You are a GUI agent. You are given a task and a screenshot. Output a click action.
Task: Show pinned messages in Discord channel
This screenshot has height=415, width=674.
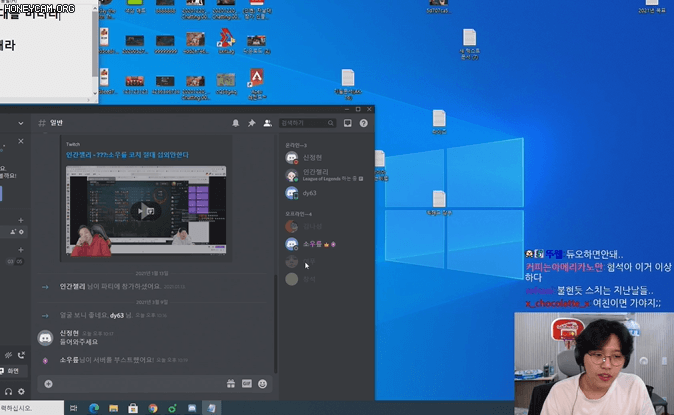(x=251, y=123)
